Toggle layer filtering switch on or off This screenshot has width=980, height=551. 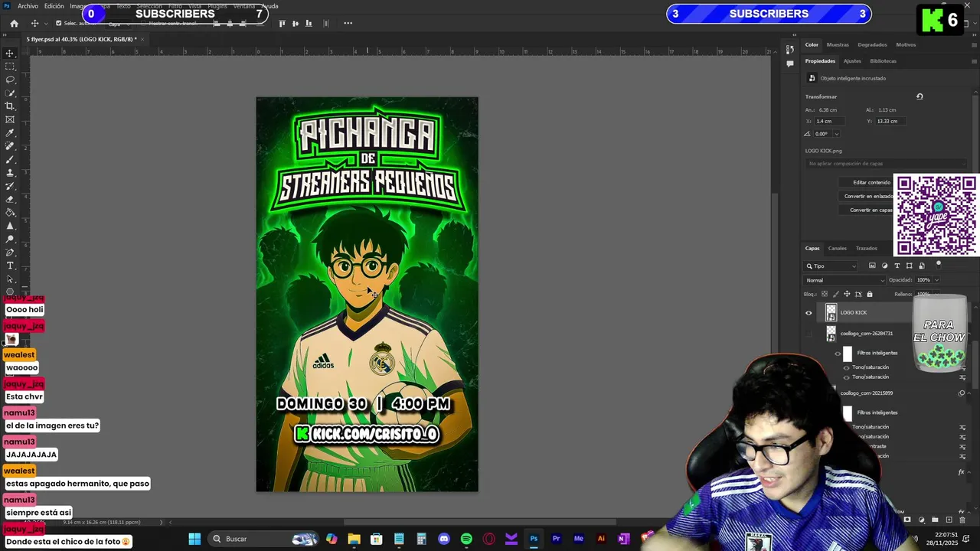(x=939, y=264)
